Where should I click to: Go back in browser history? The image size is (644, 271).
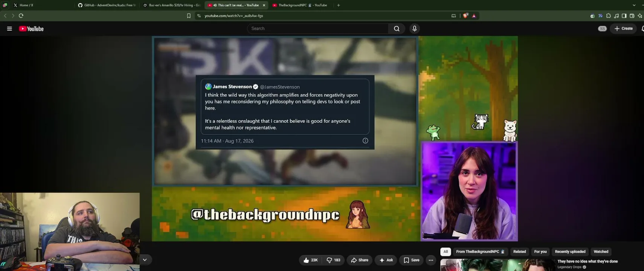pos(5,16)
